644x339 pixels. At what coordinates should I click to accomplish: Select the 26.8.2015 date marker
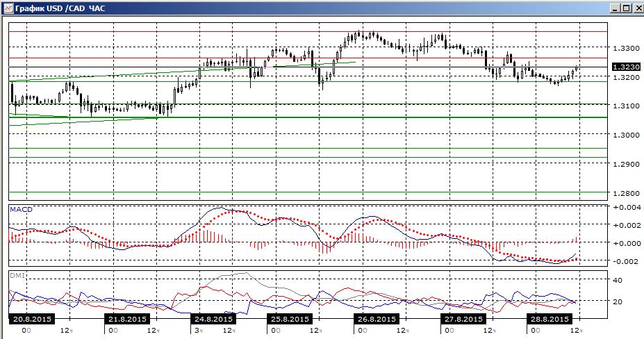pyautogui.click(x=377, y=319)
